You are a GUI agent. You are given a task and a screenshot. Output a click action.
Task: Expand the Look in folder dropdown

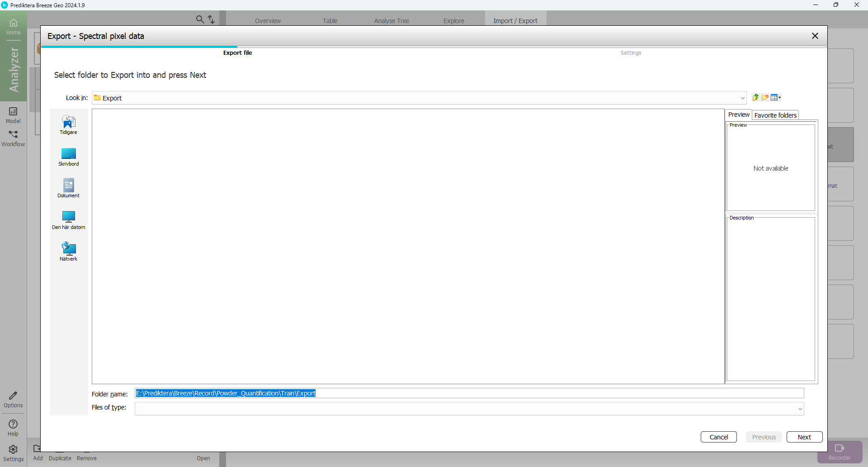742,98
